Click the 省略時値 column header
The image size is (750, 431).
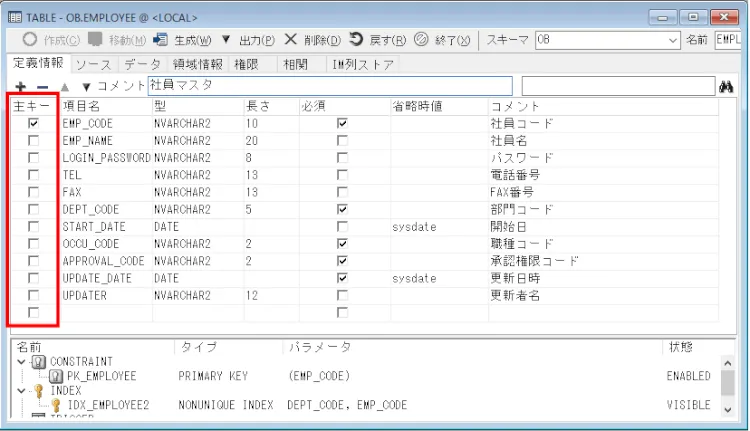pos(439,106)
